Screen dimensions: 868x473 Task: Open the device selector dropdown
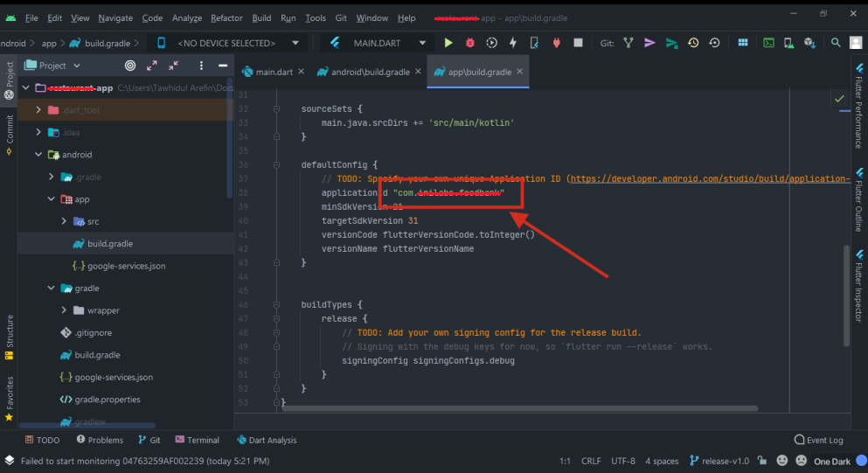pos(226,43)
